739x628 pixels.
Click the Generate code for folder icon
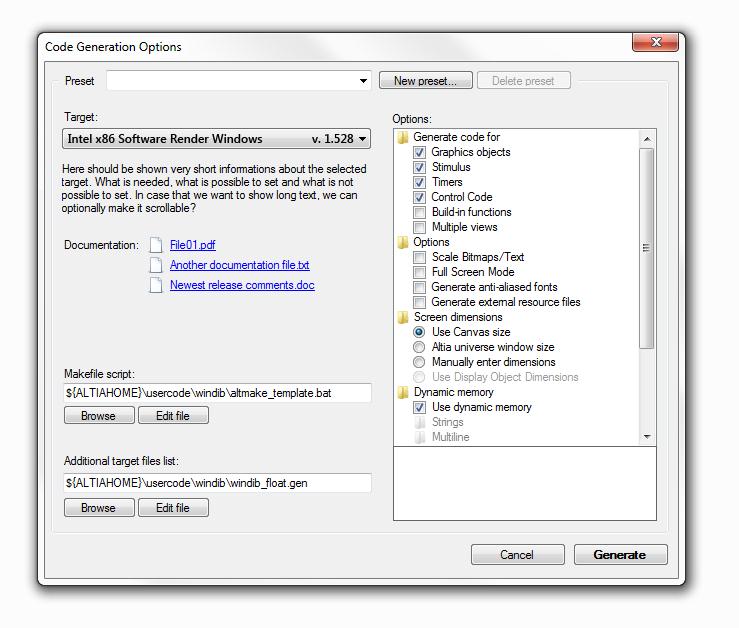(403, 137)
